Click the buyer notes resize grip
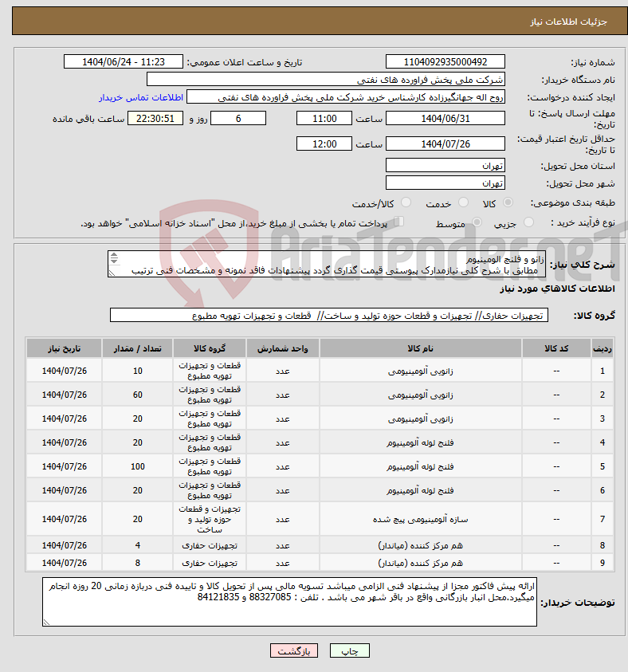The width and height of the screenshot is (628, 672). pyautogui.click(x=46, y=623)
